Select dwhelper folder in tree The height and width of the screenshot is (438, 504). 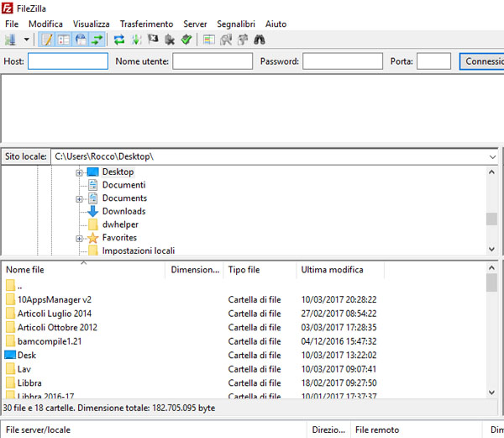120,224
